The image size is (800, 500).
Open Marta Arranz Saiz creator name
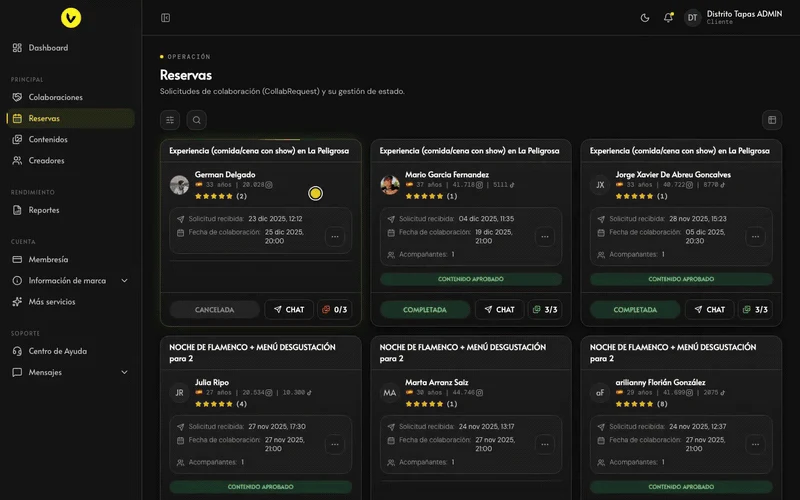pos(437,382)
